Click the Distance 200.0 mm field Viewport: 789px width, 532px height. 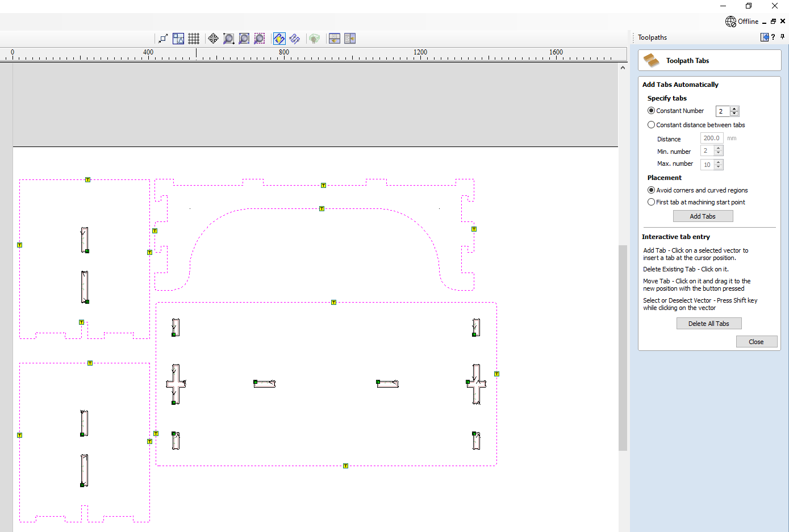click(712, 138)
